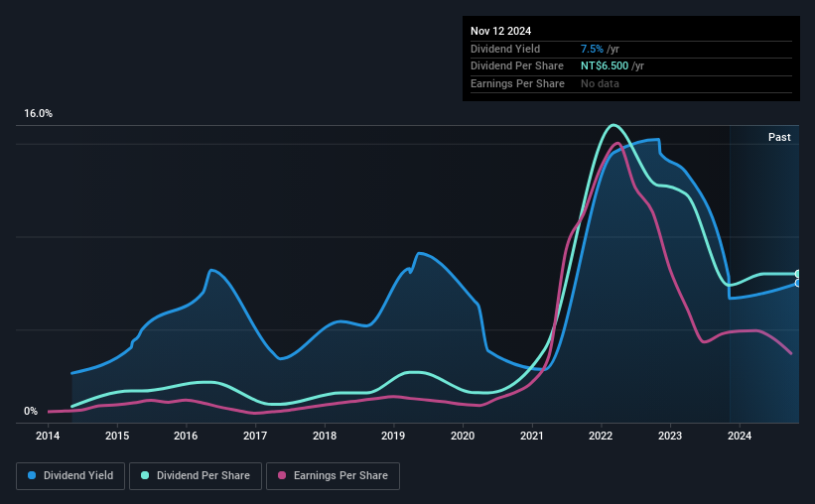815x504 pixels.
Task: Click the Nov 12 2024 tooltip date
Action: (500, 31)
